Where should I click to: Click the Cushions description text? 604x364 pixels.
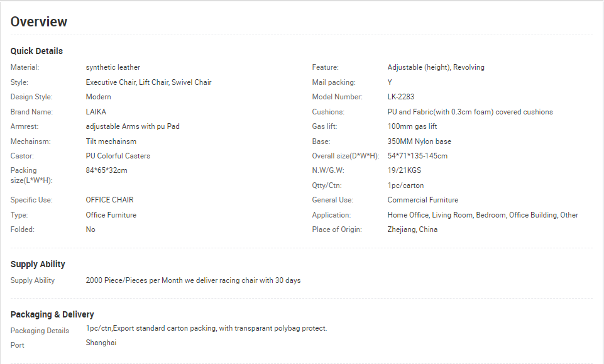[x=470, y=112]
